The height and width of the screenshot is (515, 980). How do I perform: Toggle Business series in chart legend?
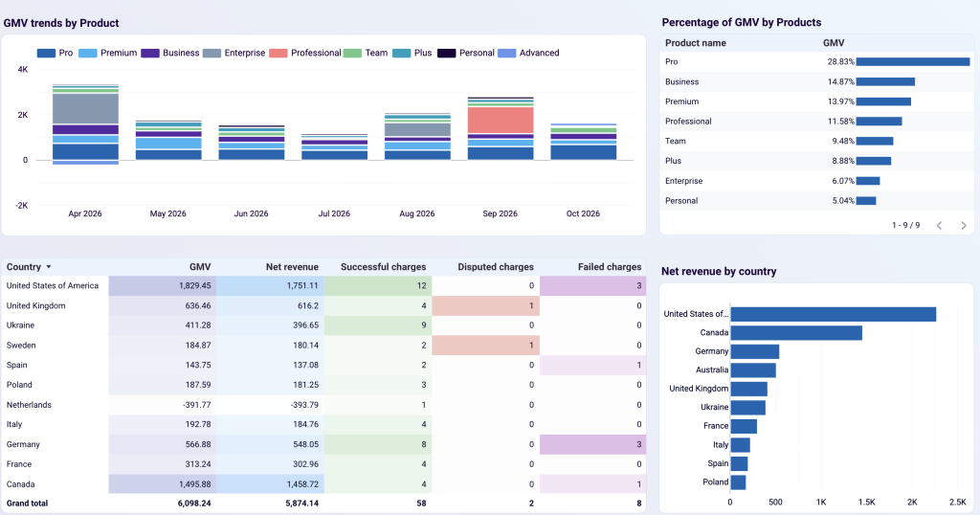170,53
